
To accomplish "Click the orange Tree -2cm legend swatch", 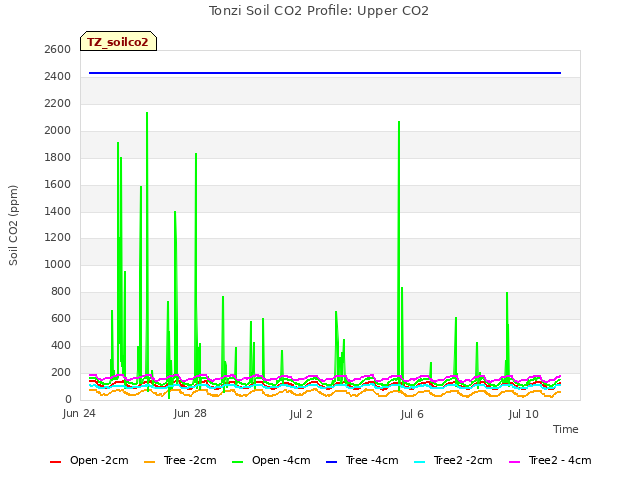I will [x=149, y=462].
